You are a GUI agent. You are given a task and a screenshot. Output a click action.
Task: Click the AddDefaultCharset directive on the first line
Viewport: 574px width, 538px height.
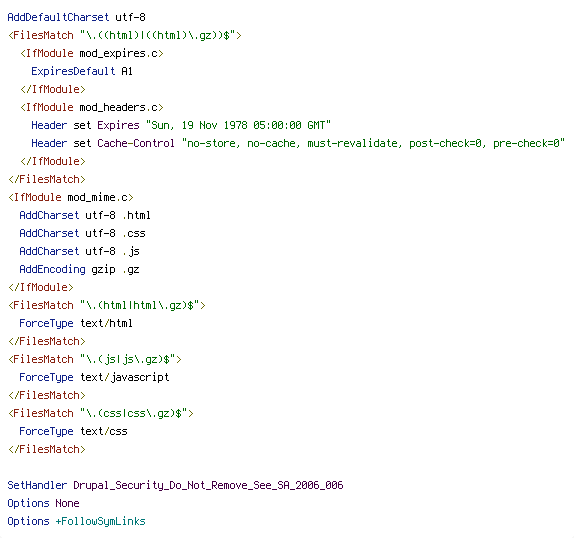coord(58,17)
